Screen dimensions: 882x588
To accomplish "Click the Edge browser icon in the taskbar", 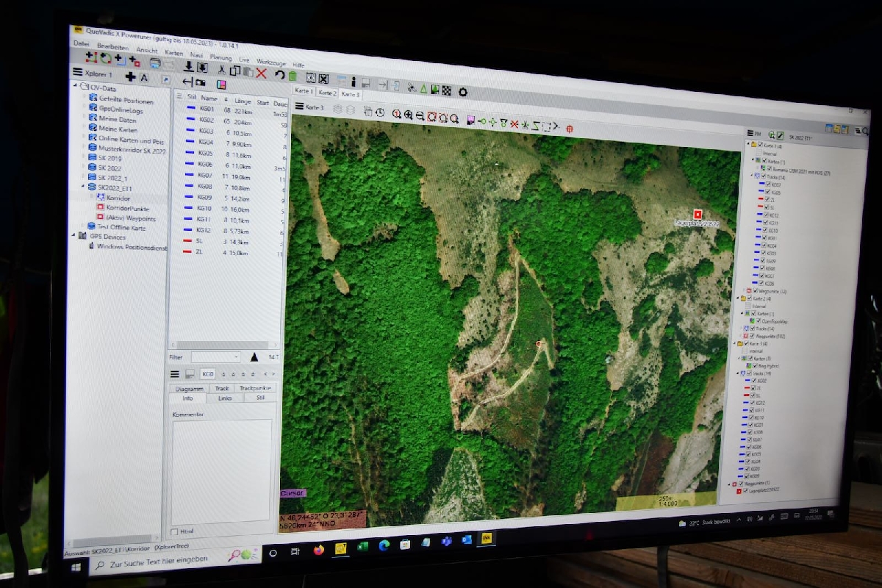I will 384,545.
